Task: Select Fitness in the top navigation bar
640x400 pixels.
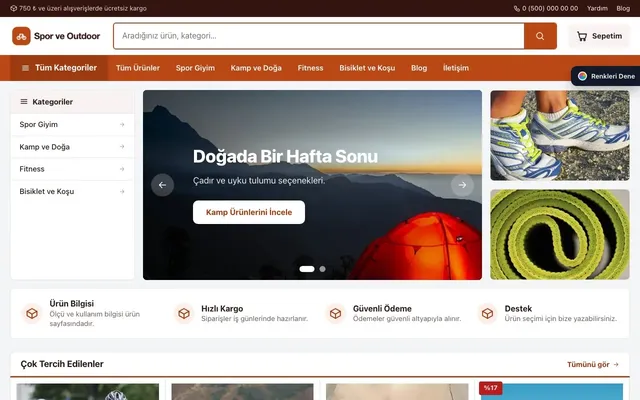Action: (310, 68)
